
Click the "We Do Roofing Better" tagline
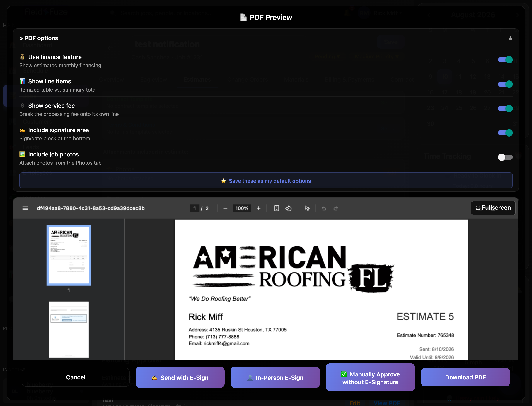pyautogui.click(x=220, y=299)
